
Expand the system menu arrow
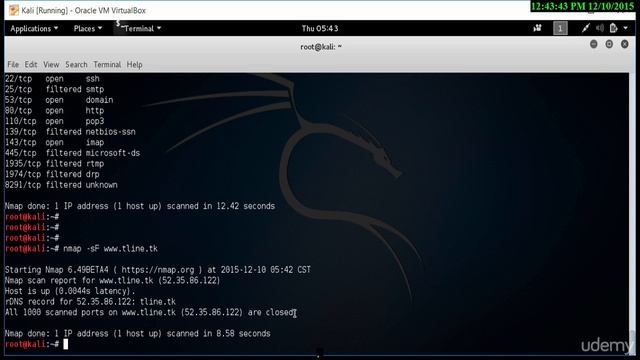(x=626, y=28)
